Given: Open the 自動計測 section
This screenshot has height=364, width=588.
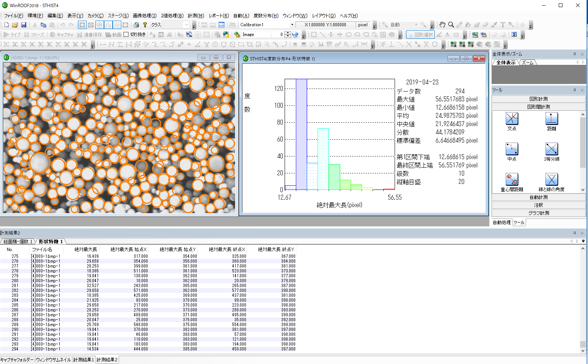Looking at the screenshot, I should pos(538,197).
